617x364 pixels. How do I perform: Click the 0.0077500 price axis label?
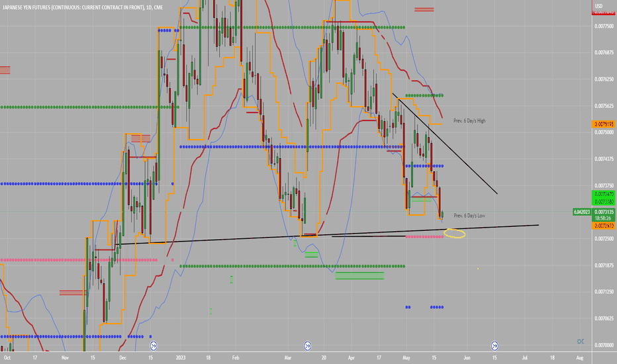[x=604, y=26]
